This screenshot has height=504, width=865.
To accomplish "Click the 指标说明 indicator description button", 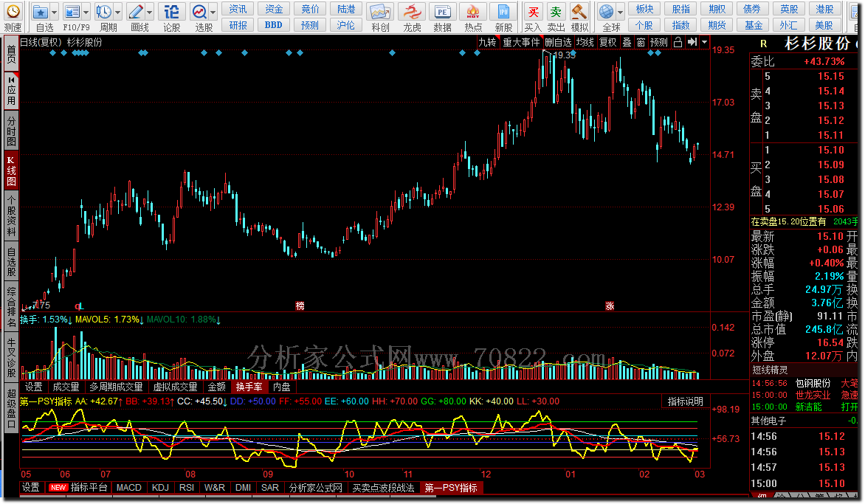I will point(685,401).
